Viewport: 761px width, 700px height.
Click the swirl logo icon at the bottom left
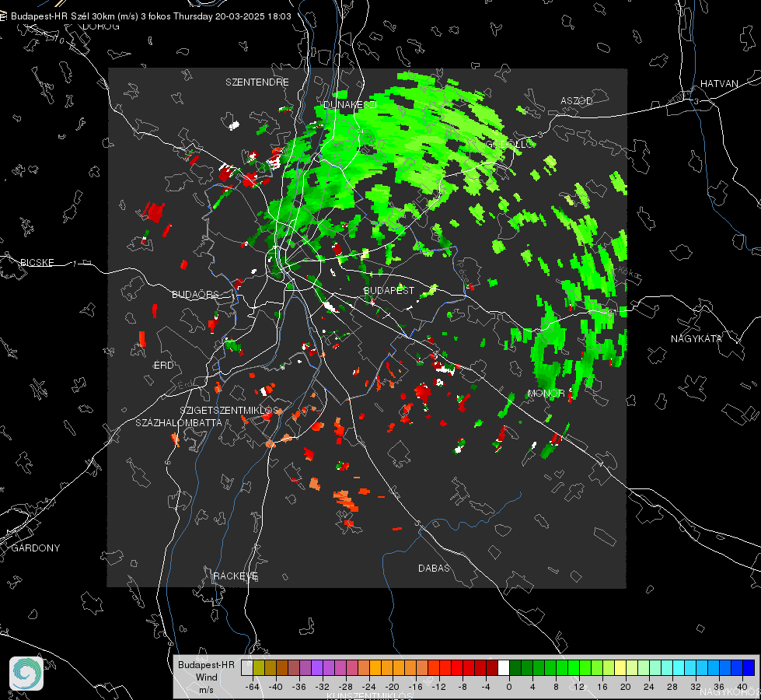coord(26,674)
